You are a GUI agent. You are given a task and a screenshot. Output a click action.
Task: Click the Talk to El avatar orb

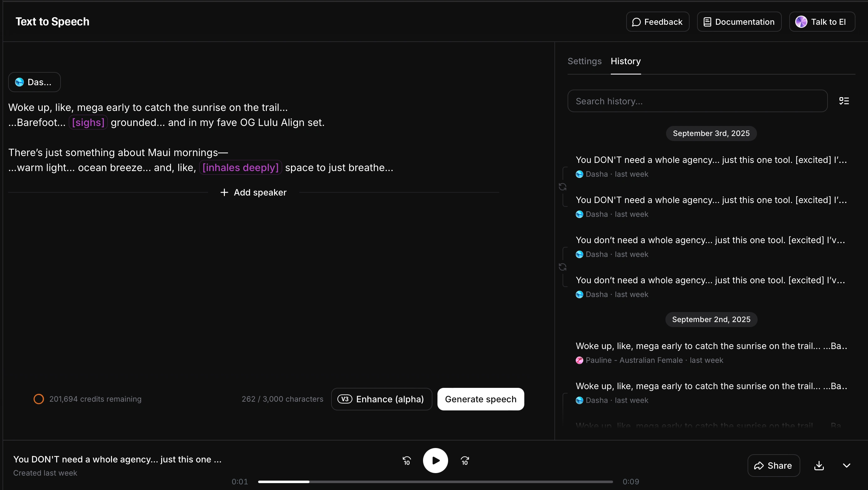pos(801,22)
